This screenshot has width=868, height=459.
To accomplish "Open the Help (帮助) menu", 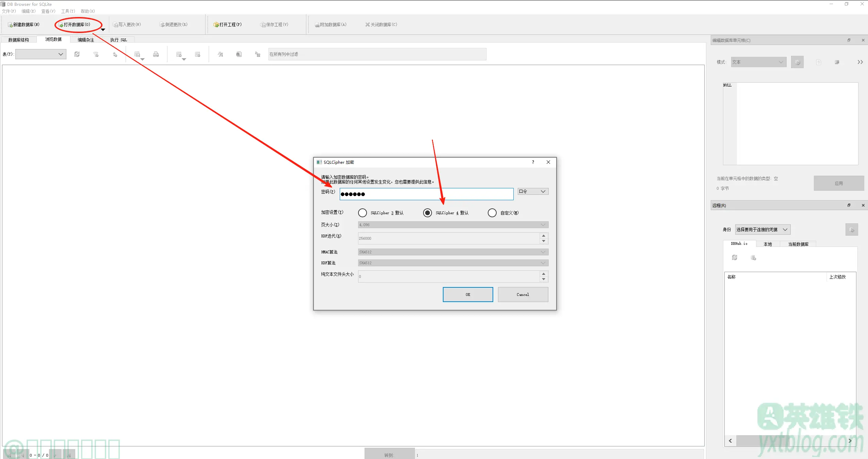I will pyautogui.click(x=88, y=11).
